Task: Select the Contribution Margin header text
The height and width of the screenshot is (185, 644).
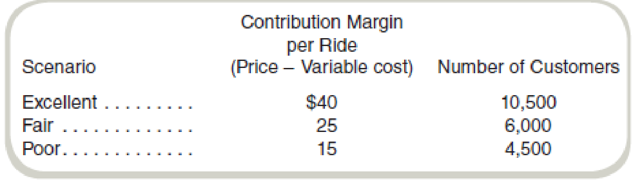Action: click(322, 22)
